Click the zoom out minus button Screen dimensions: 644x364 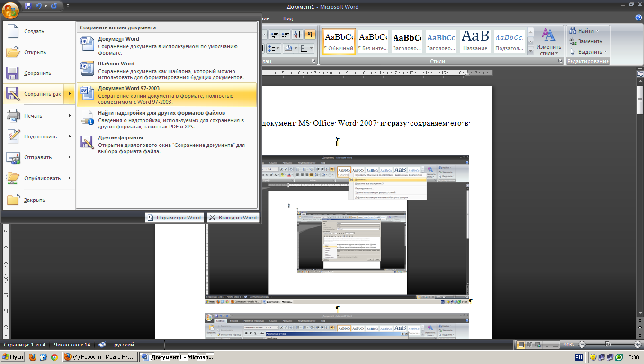(x=582, y=345)
